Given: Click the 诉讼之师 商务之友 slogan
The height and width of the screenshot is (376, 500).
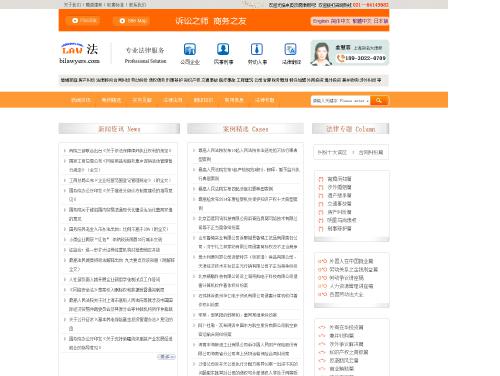Looking at the screenshot, I should [211, 21].
